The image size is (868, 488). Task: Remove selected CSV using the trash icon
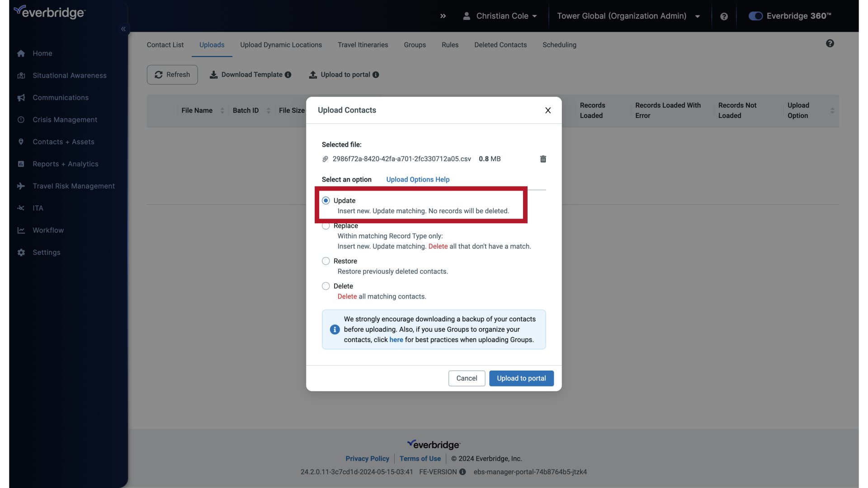542,159
